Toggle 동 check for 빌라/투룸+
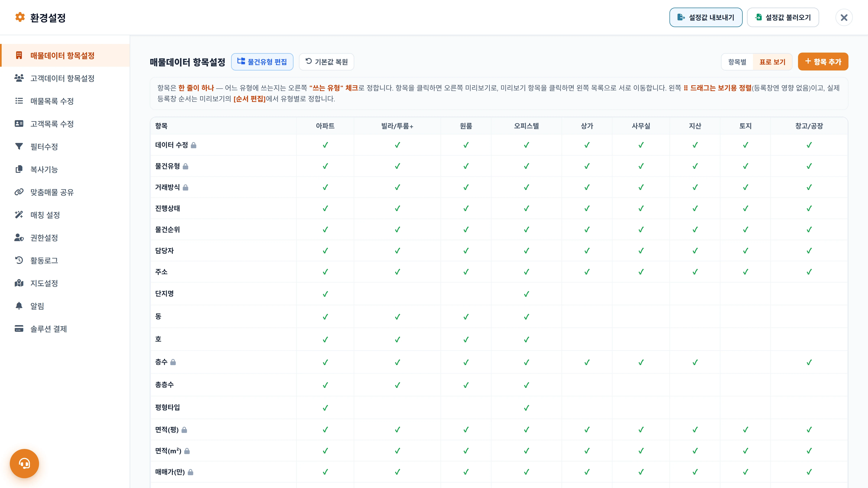This screenshot has width=868, height=488. click(397, 317)
